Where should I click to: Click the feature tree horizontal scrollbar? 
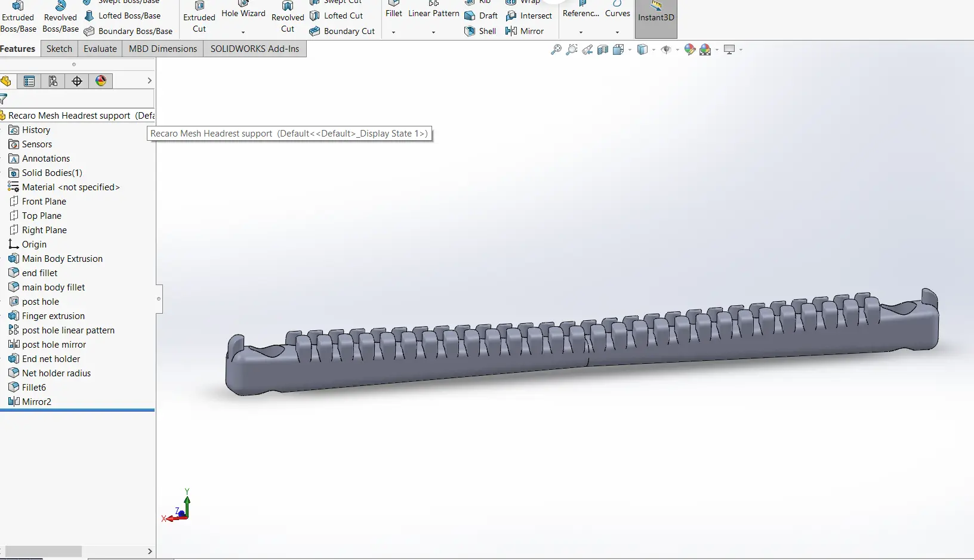click(43, 552)
